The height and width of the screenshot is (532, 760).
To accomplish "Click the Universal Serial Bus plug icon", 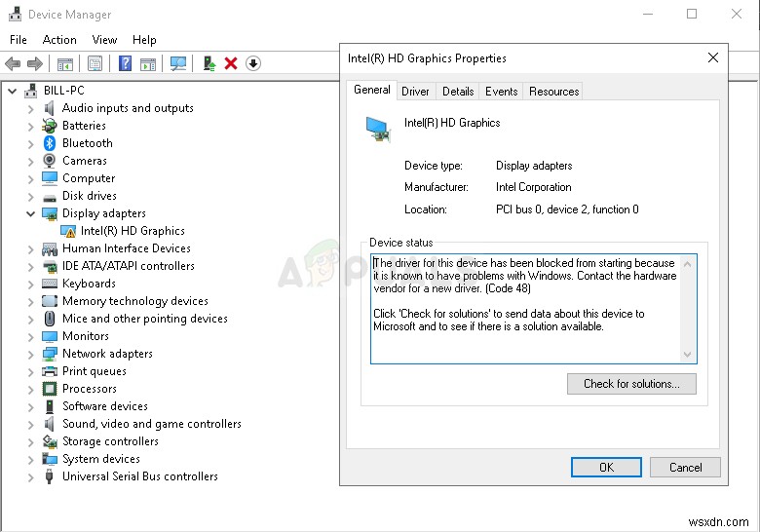I will tap(50, 476).
